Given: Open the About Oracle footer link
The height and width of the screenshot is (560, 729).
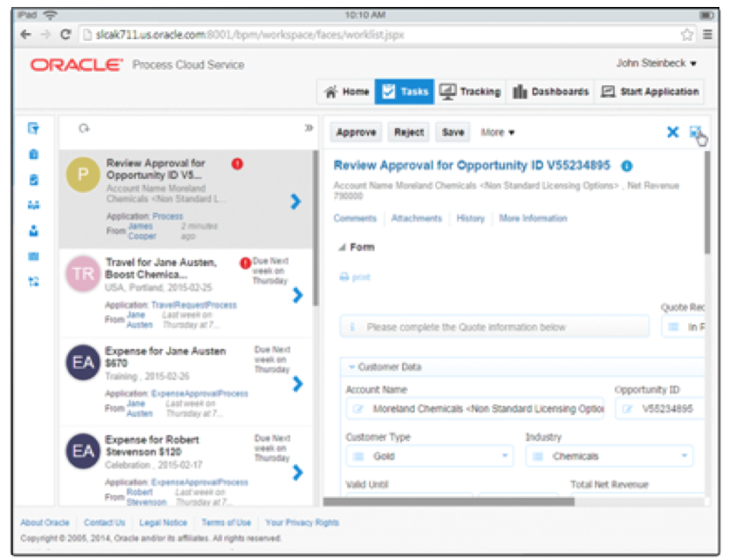Looking at the screenshot, I should coord(44,522).
